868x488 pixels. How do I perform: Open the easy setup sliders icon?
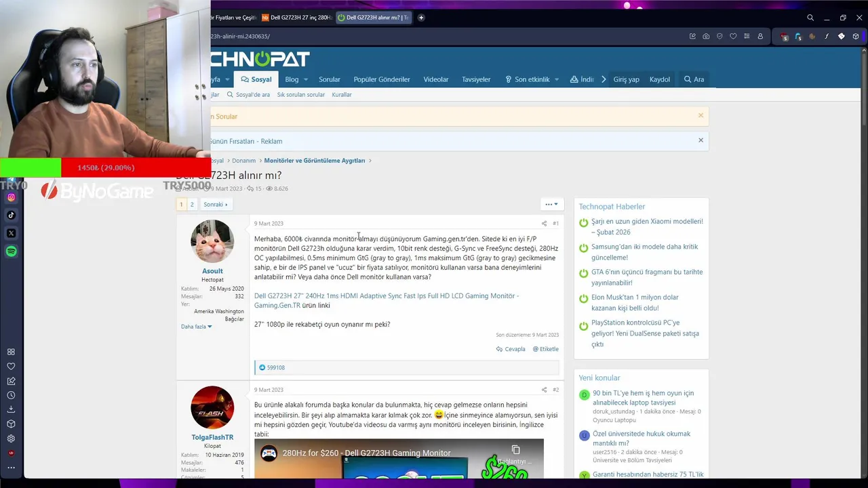747,37
